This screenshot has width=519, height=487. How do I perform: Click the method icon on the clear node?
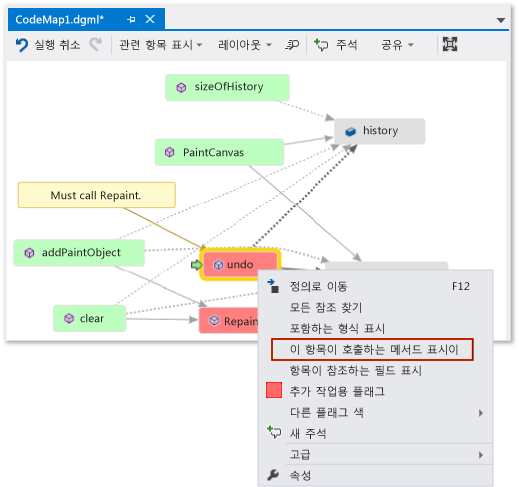click(x=69, y=318)
